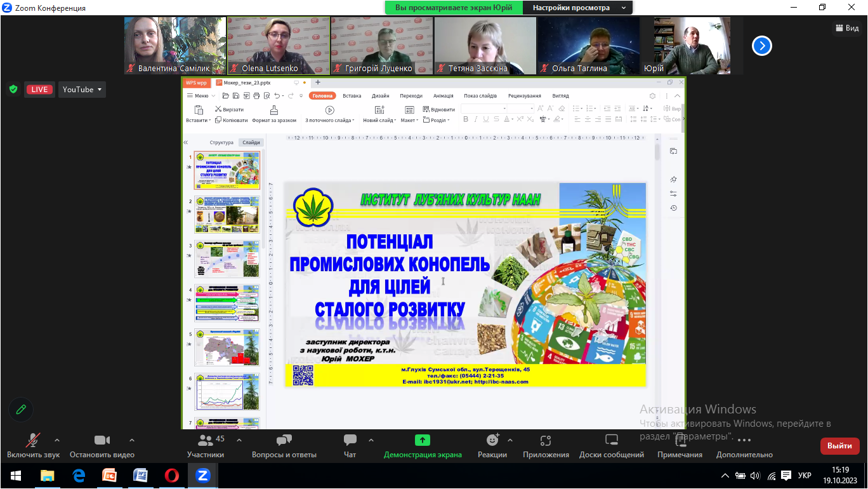Click the red LIVE indicator
The image size is (868, 489).
coord(39,90)
